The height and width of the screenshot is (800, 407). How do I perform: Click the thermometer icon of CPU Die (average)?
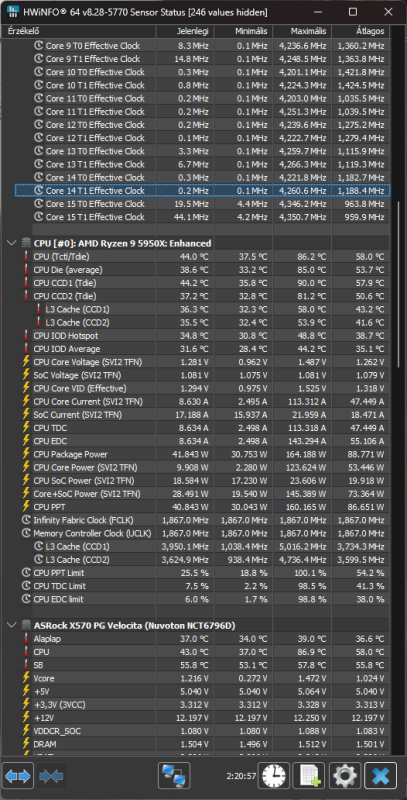point(26,270)
